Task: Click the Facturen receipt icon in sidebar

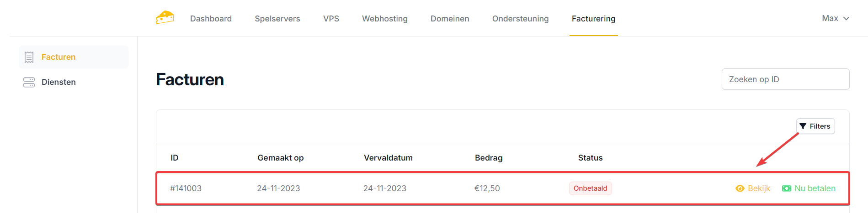Action: click(29, 57)
